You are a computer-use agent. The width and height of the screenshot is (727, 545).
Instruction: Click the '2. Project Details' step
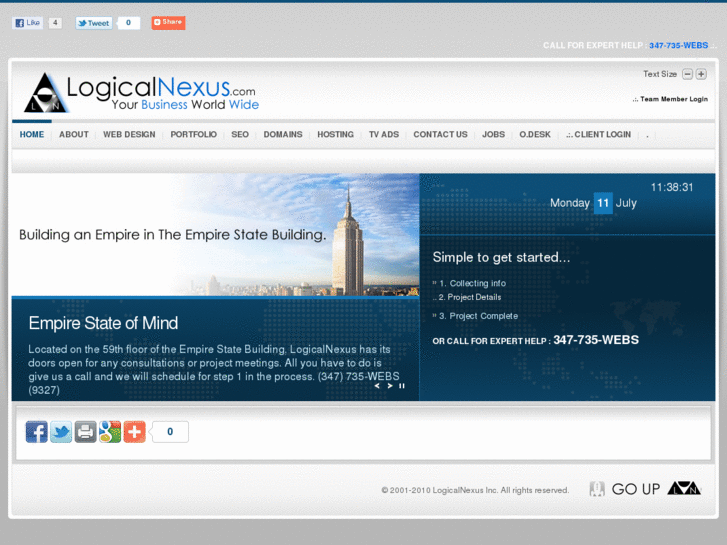click(x=470, y=297)
